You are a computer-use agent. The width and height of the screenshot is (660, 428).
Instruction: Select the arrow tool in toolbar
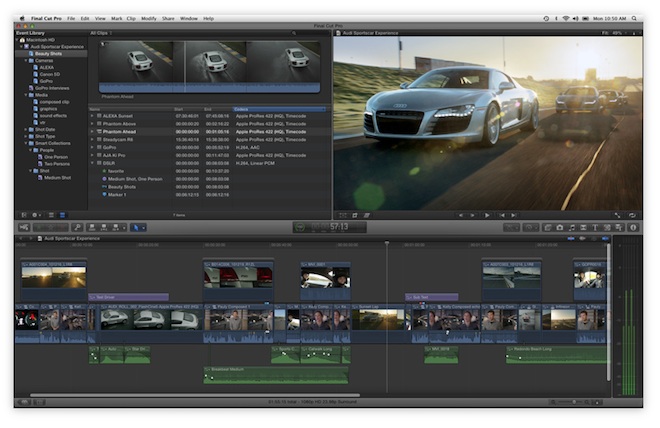[x=136, y=228]
